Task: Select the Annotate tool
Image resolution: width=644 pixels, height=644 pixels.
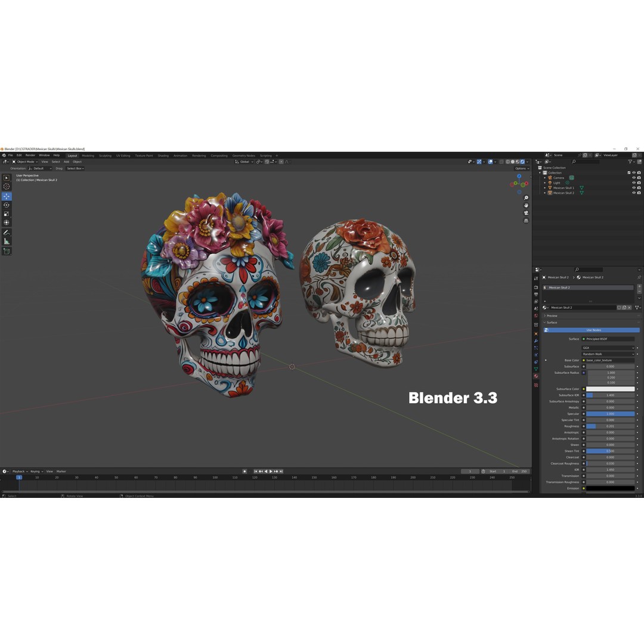Action: (7, 233)
